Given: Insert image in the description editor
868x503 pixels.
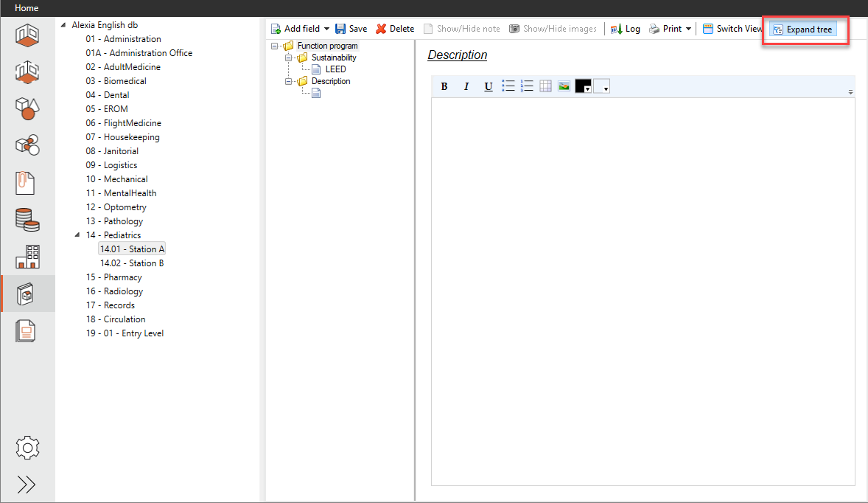Looking at the screenshot, I should tap(564, 86).
